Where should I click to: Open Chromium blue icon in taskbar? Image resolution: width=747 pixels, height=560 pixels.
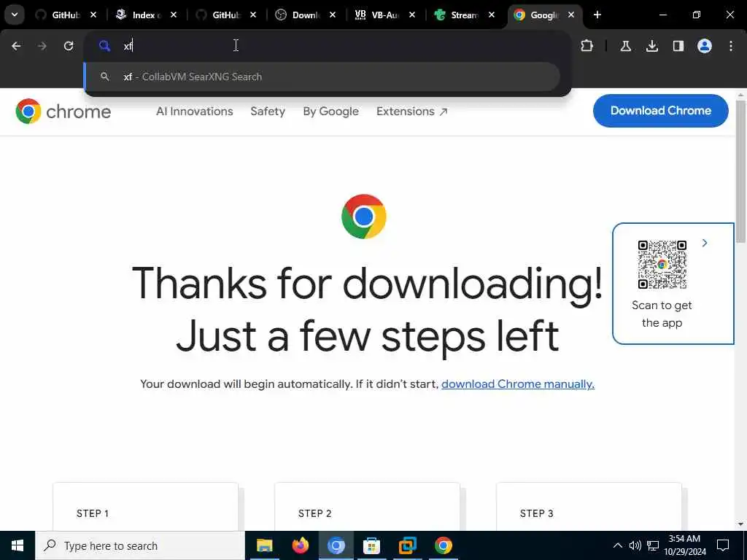pyautogui.click(x=336, y=545)
